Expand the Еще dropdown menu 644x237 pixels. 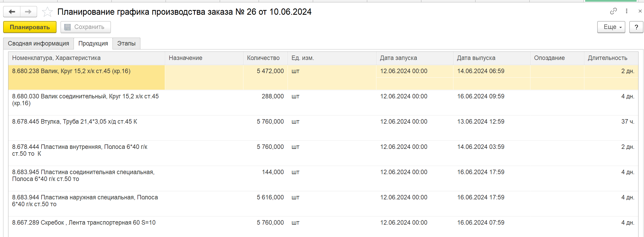(611, 27)
